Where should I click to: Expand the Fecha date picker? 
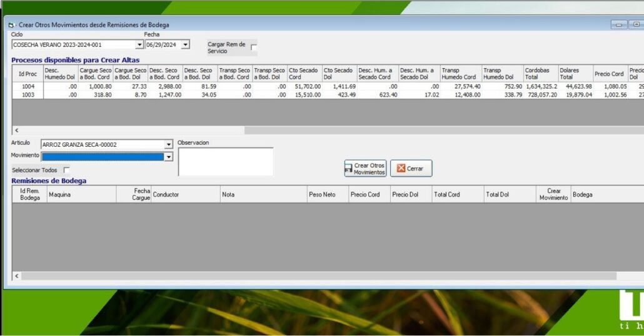(x=185, y=45)
